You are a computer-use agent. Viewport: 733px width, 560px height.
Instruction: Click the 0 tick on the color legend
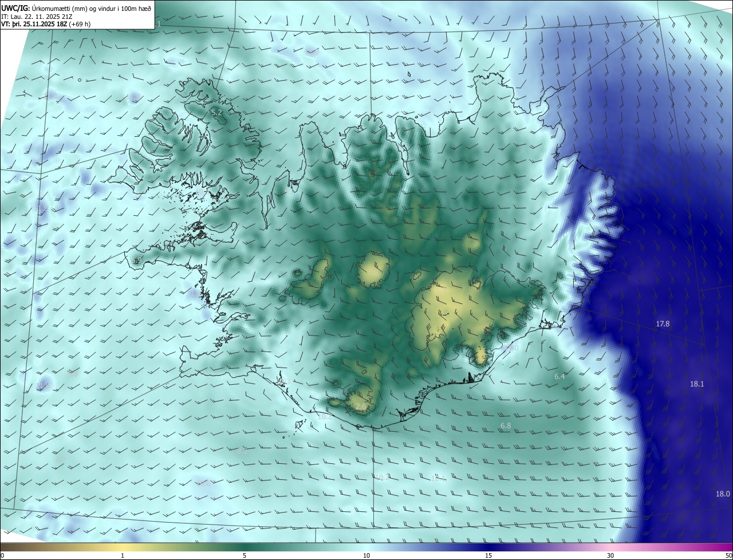(2, 555)
